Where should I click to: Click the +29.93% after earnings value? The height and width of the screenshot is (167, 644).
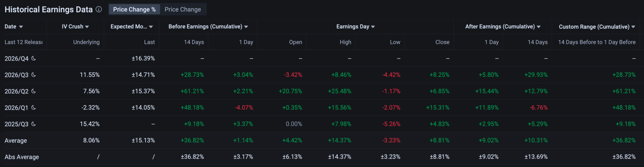(536, 75)
